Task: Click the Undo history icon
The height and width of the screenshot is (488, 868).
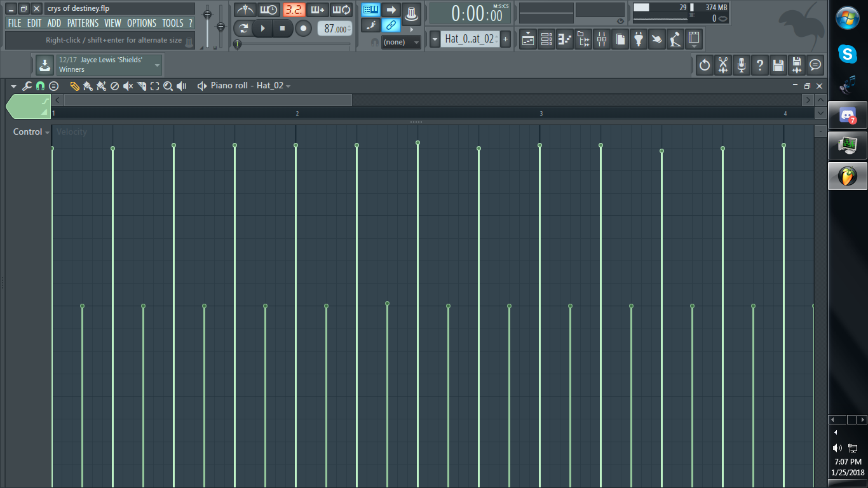Action: (705, 65)
